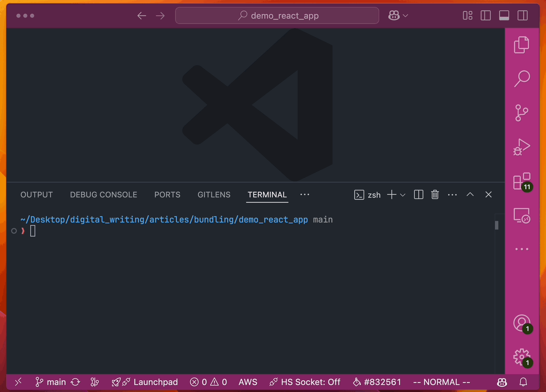Open the Copilot chat icon in title bar

(x=394, y=15)
